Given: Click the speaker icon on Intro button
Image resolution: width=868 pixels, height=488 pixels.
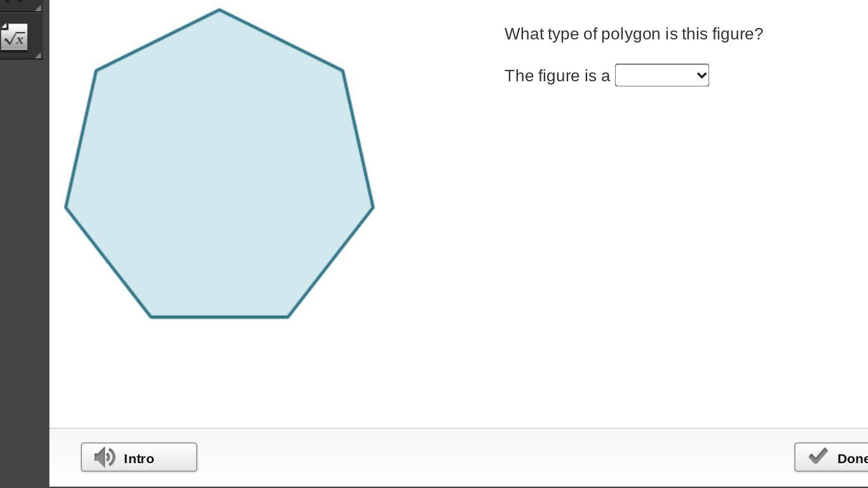Looking at the screenshot, I should point(104,457).
